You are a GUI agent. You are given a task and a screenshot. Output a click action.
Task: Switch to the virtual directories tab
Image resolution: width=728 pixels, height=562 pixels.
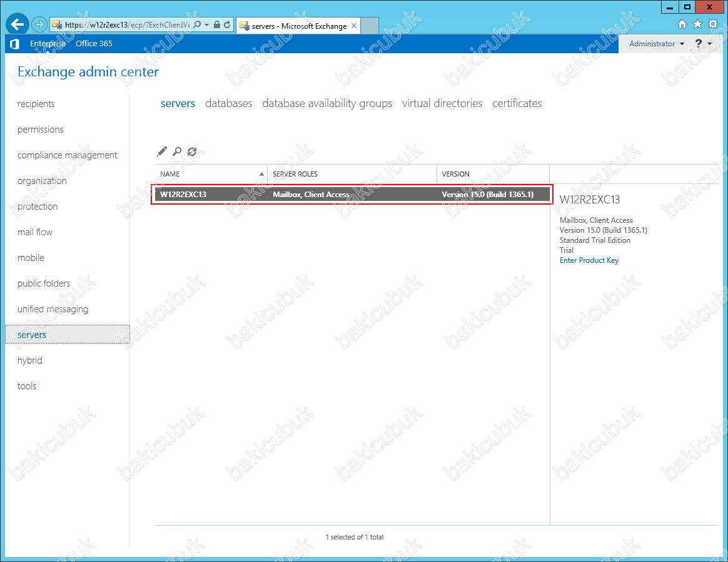[442, 103]
